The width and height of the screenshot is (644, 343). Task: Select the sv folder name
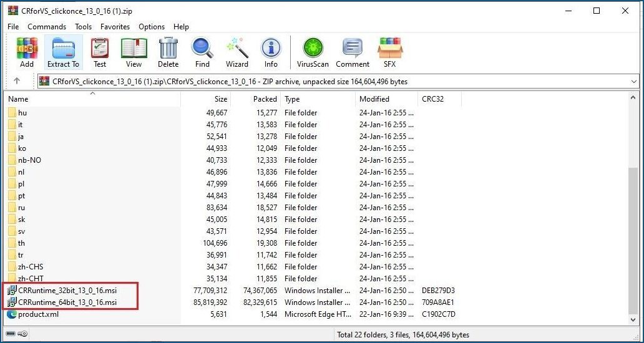click(21, 231)
